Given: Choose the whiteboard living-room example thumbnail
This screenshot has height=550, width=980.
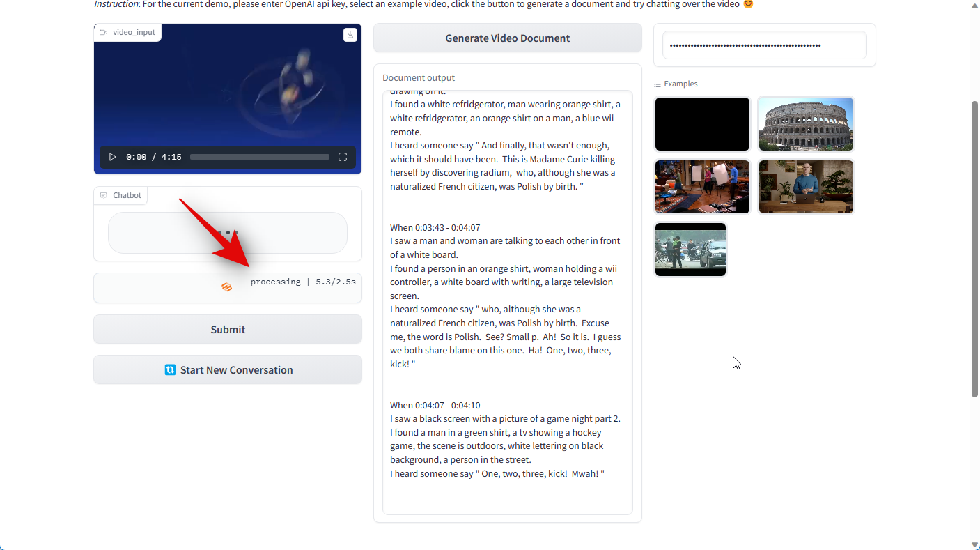Looking at the screenshot, I should click(x=702, y=187).
